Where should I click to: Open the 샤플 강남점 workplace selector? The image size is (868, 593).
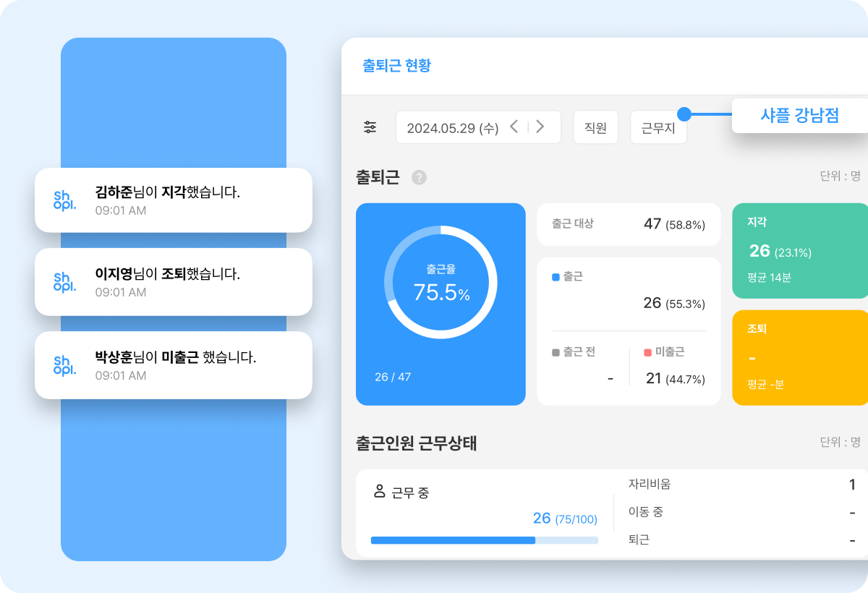click(800, 116)
